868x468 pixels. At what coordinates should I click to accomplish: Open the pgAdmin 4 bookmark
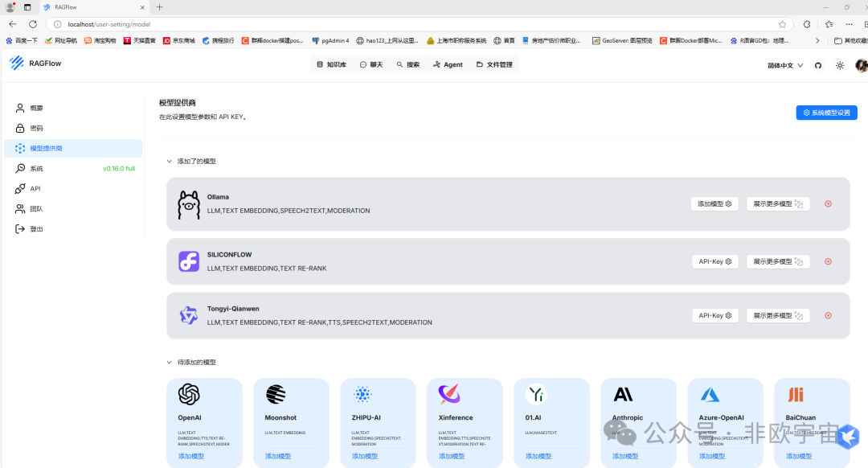click(x=330, y=40)
